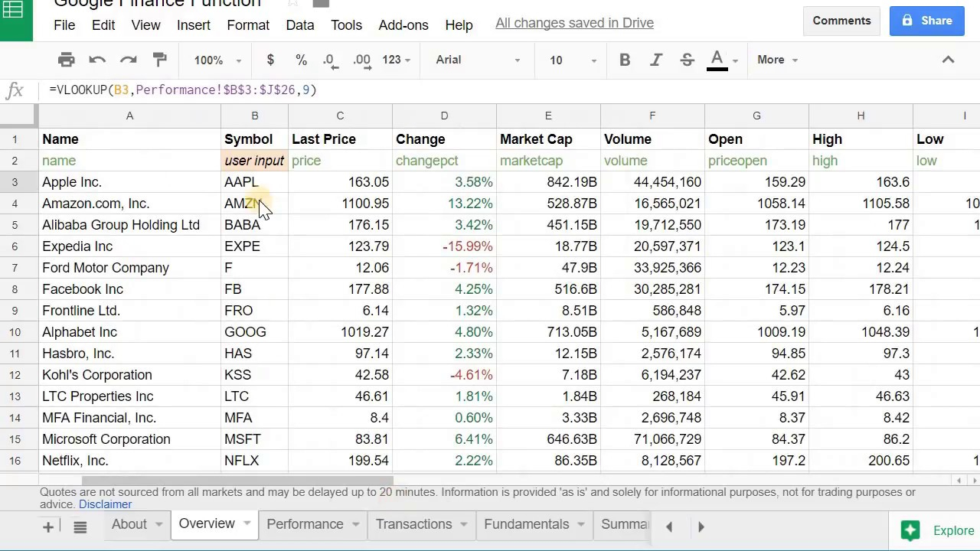Open the text color picker
Image resolution: width=980 pixels, height=551 pixels.
pos(717,60)
